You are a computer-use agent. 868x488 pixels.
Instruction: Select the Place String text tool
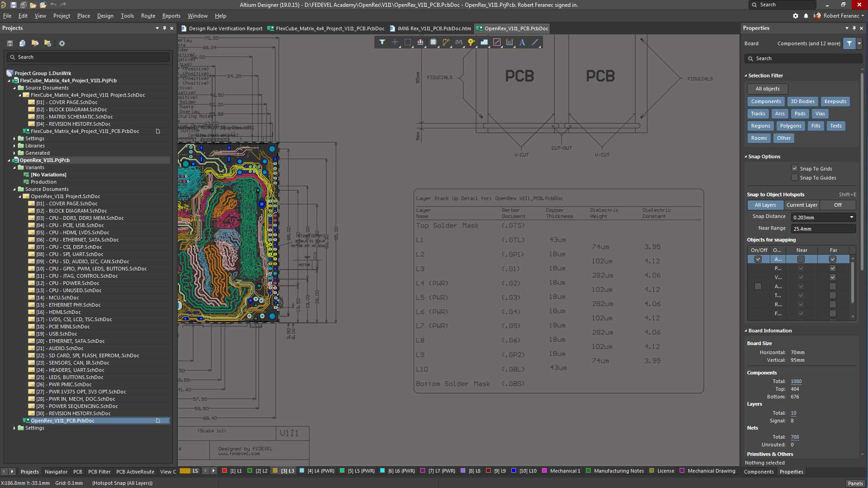pyautogui.click(x=522, y=42)
